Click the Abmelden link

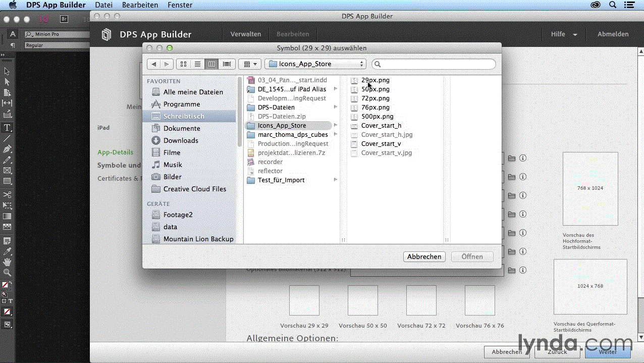pyautogui.click(x=613, y=34)
